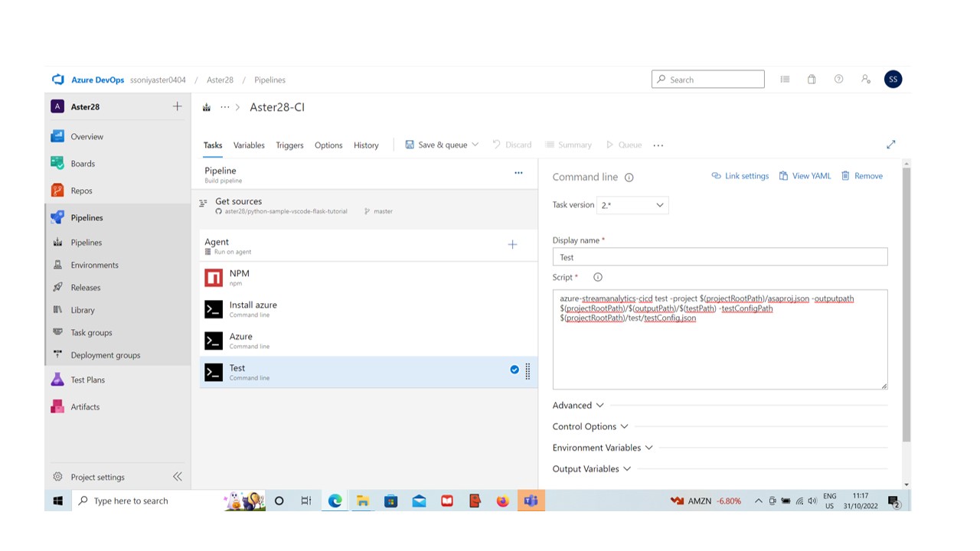Click the Display name field
Image resolution: width=980 pixels, height=551 pixels.
tap(720, 257)
